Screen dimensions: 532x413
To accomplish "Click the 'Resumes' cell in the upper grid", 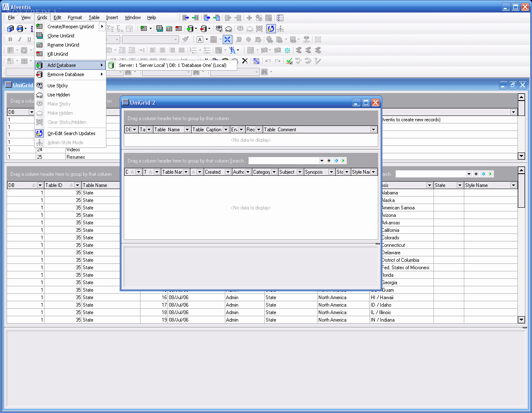I will coord(92,157).
